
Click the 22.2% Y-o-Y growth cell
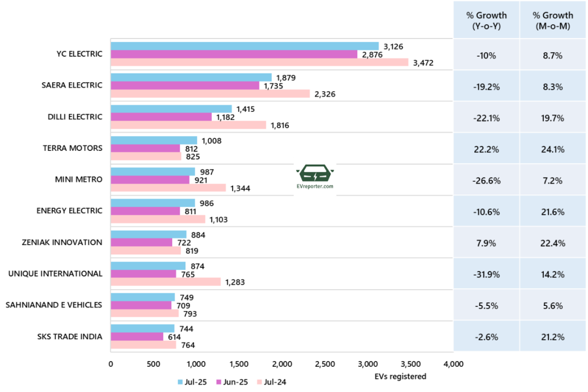click(486, 150)
